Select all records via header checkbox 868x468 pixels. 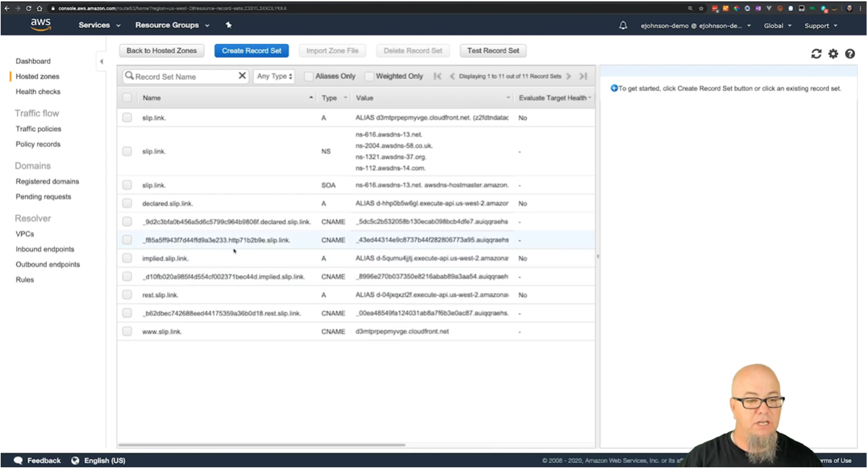tap(127, 98)
